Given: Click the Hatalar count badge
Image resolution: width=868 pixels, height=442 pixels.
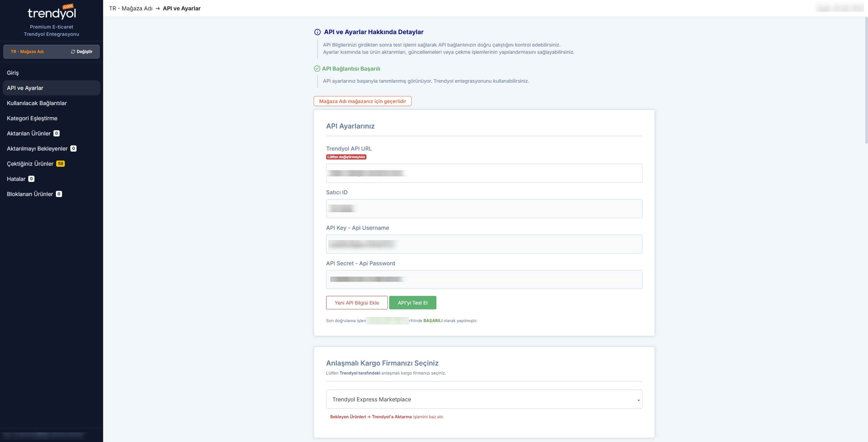Looking at the screenshot, I should point(31,179).
